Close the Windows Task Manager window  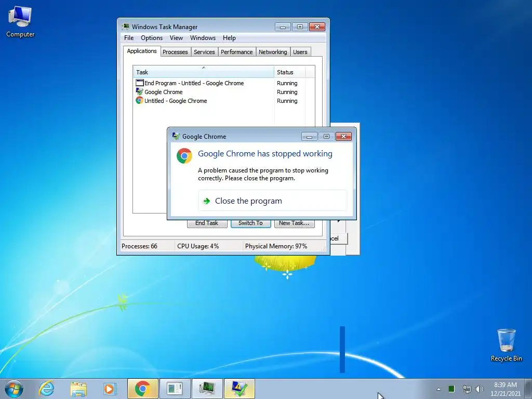tap(317, 27)
